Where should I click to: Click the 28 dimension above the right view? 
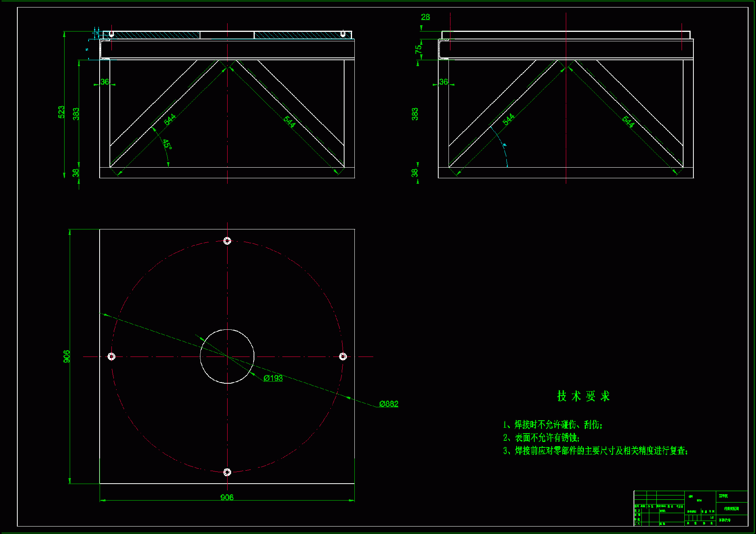[425, 17]
